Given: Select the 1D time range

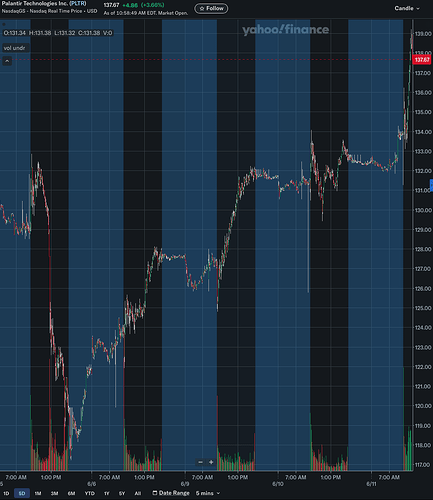Looking at the screenshot, I should pos(6,493).
